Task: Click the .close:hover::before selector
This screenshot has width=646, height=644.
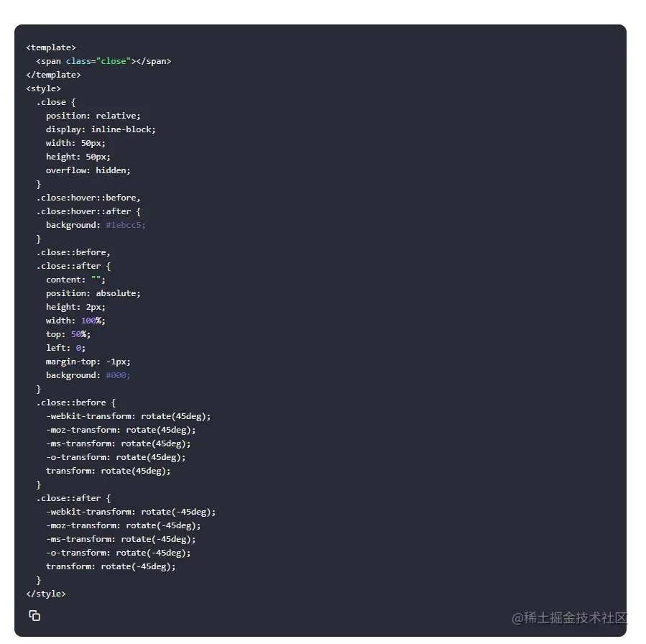Action: 88,198
